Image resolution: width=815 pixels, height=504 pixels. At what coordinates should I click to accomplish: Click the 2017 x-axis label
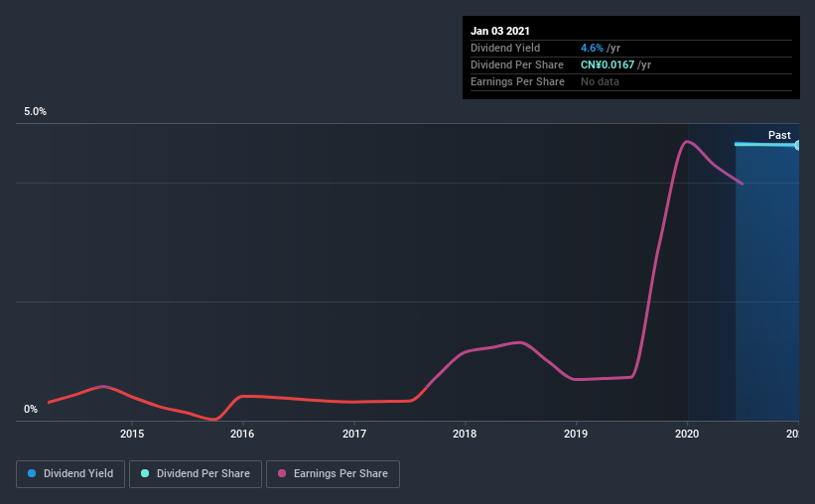[354, 434]
